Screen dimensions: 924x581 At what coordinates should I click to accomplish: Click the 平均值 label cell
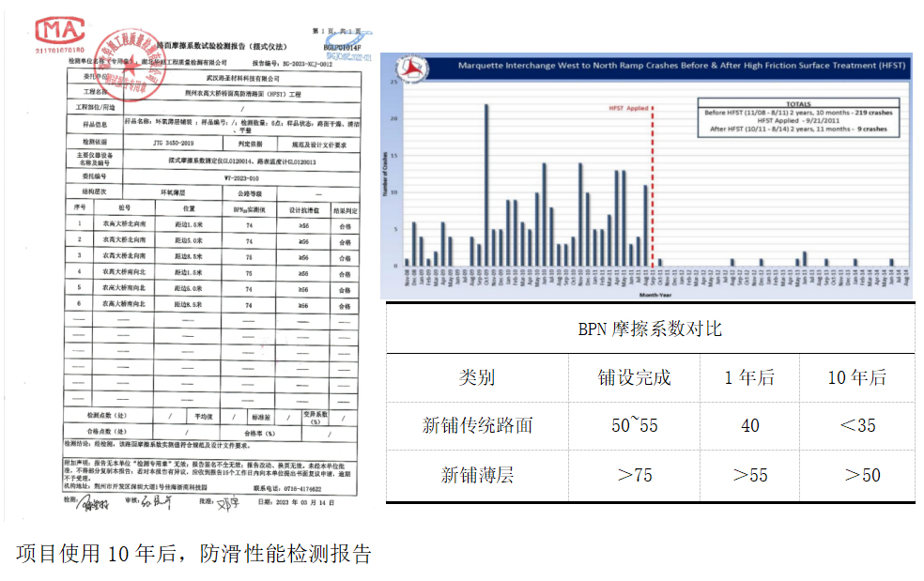(204, 417)
